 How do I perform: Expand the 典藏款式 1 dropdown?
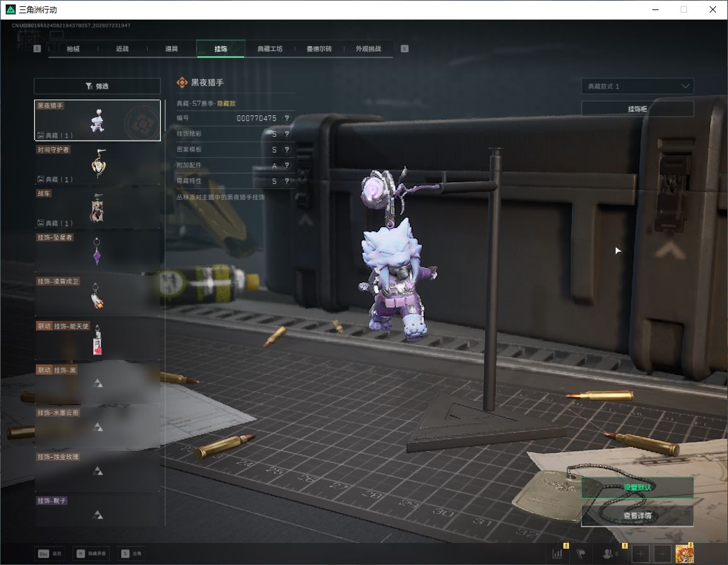pos(637,86)
